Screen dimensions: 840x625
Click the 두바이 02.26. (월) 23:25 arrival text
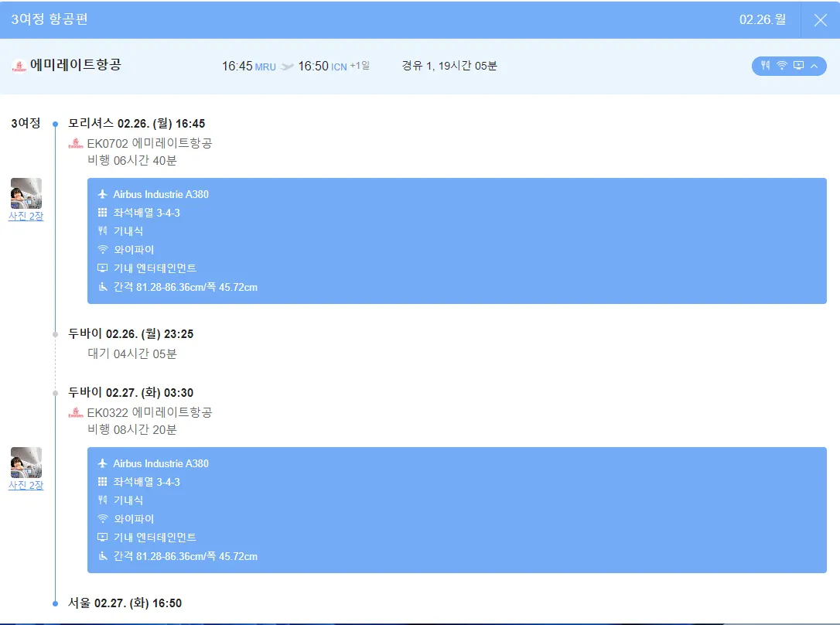tap(131, 333)
